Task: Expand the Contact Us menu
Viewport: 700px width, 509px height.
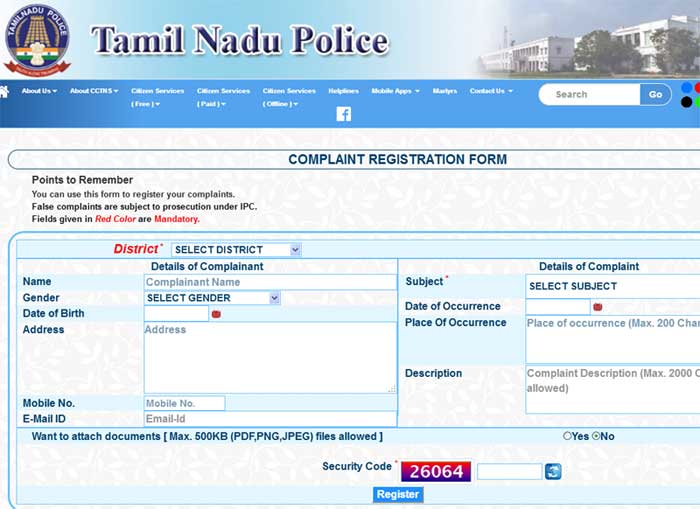Action: click(x=491, y=91)
